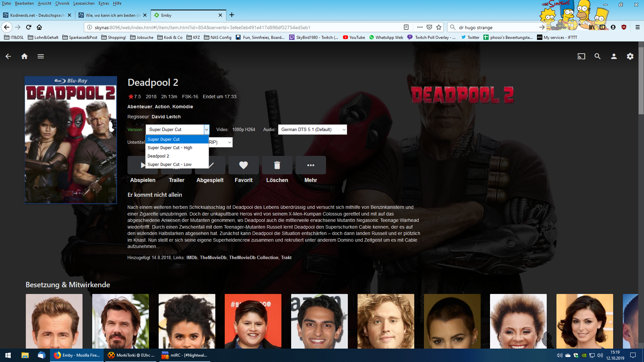Screen dimensions: 644x362
Task: Open Extras menu
Action: tap(104, 3)
